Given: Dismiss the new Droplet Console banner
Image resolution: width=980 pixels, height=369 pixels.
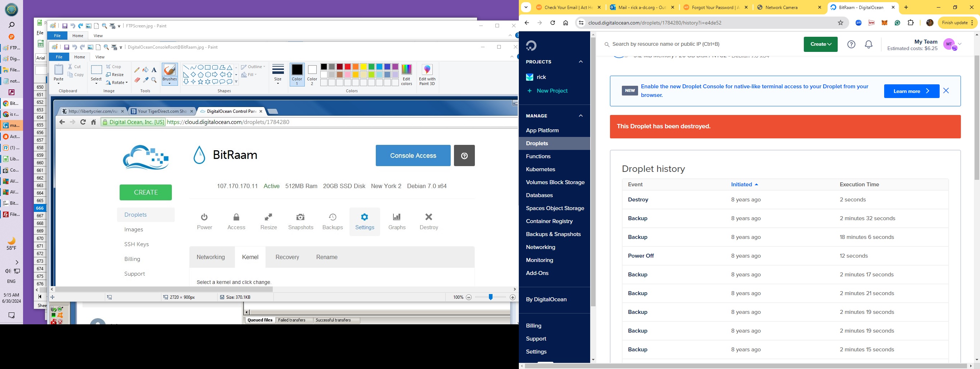Looking at the screenshot, I should tap(946, 91).
